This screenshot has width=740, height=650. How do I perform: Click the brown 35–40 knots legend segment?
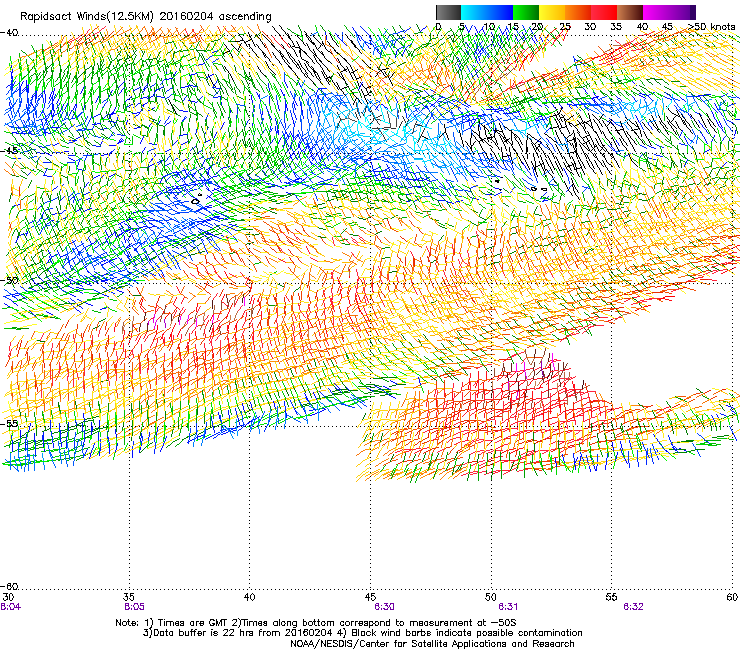coord(630,12)
